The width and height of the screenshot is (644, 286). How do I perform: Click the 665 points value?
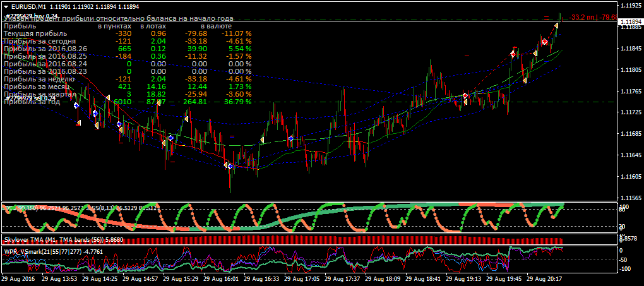(x=124, y=49)
